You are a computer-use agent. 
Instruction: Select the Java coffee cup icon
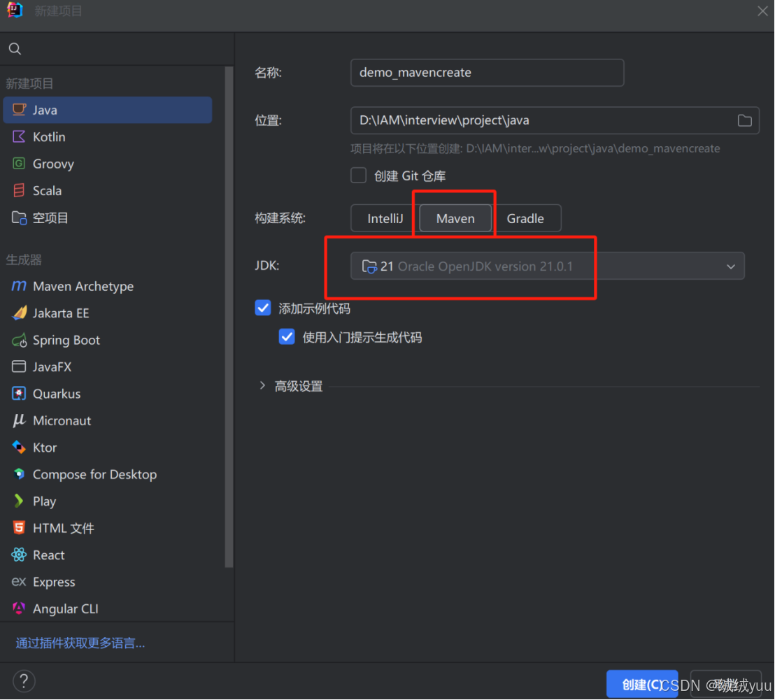click(19, 110)
